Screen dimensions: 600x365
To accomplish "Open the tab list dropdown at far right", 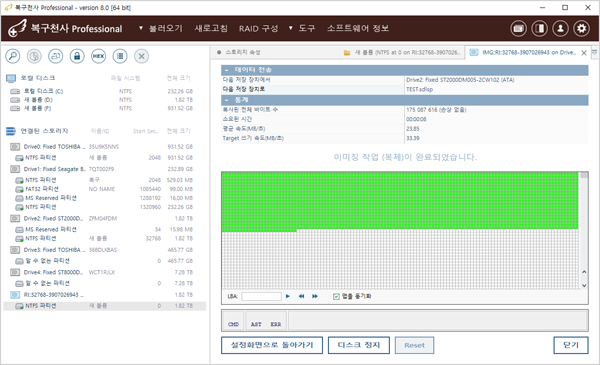I will click(595, 52).
